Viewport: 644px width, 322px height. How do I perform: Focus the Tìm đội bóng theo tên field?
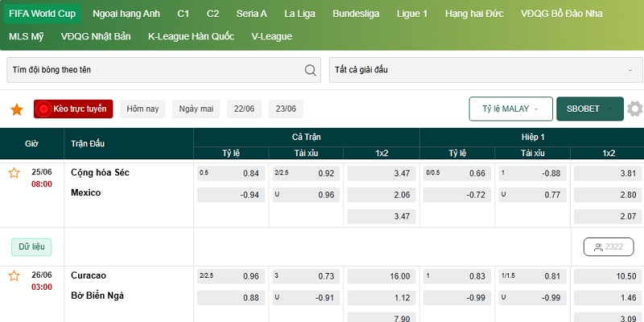163,70
